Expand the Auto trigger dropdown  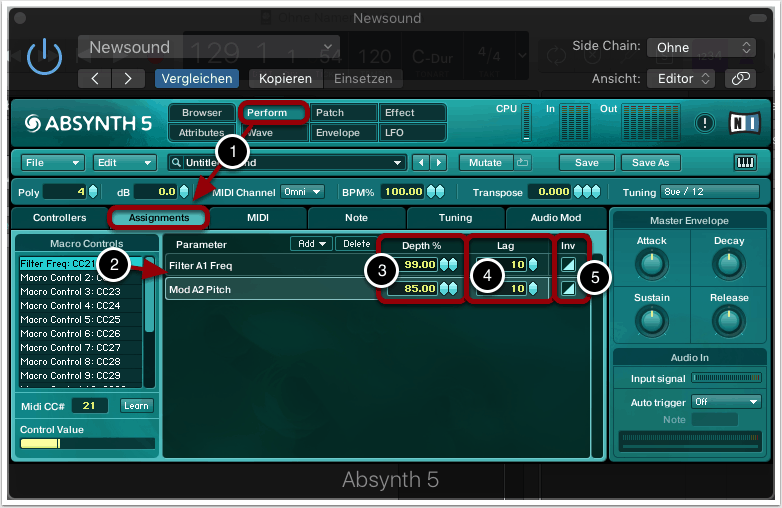[x=726, y=401]
